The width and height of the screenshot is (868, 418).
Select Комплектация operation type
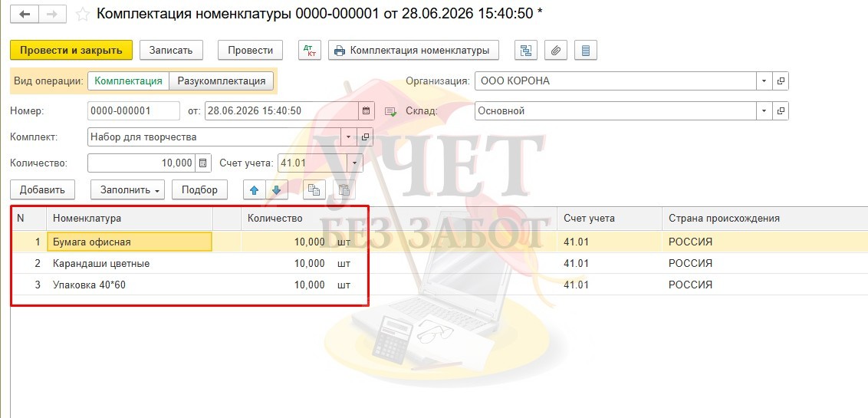128,81
